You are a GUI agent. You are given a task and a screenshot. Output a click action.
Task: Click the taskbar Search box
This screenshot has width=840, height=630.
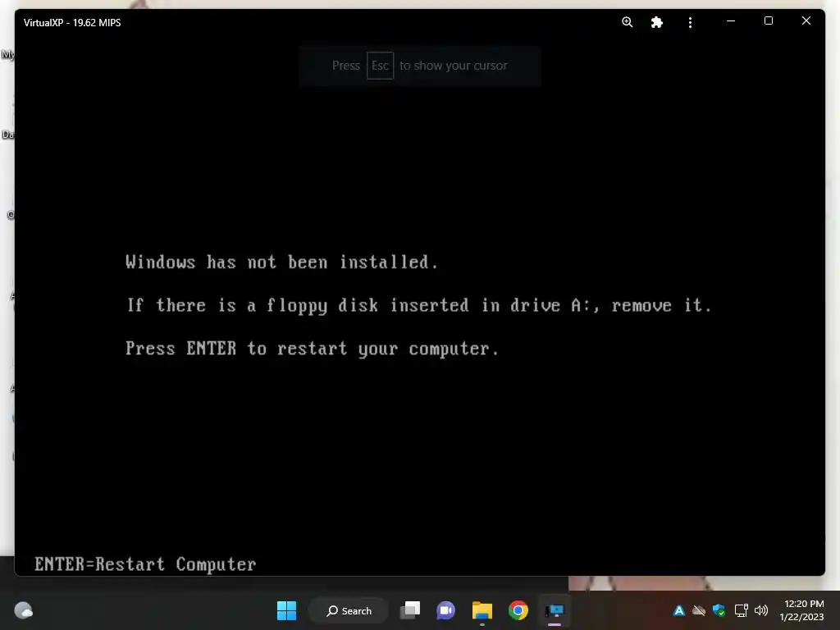coord(349,610)
